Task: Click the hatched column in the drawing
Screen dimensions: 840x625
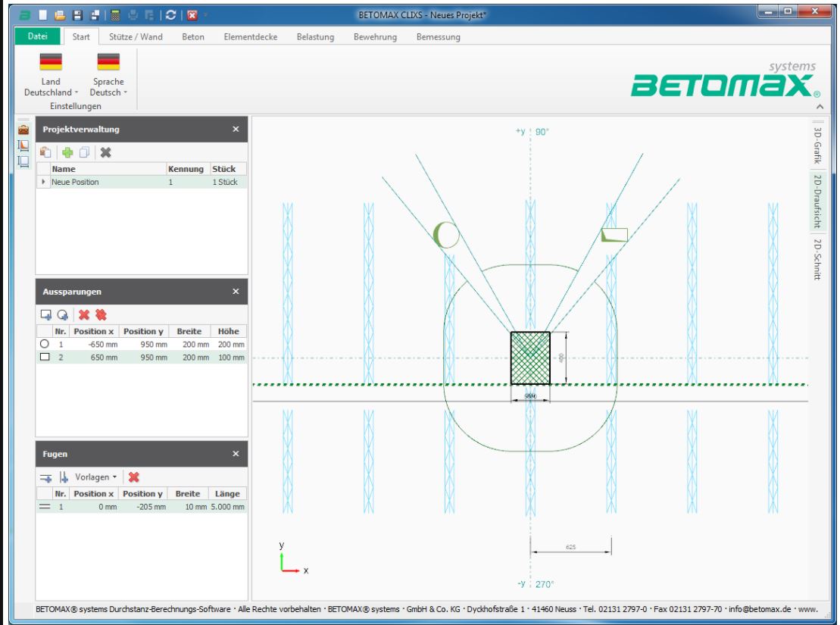Action: 530,358
